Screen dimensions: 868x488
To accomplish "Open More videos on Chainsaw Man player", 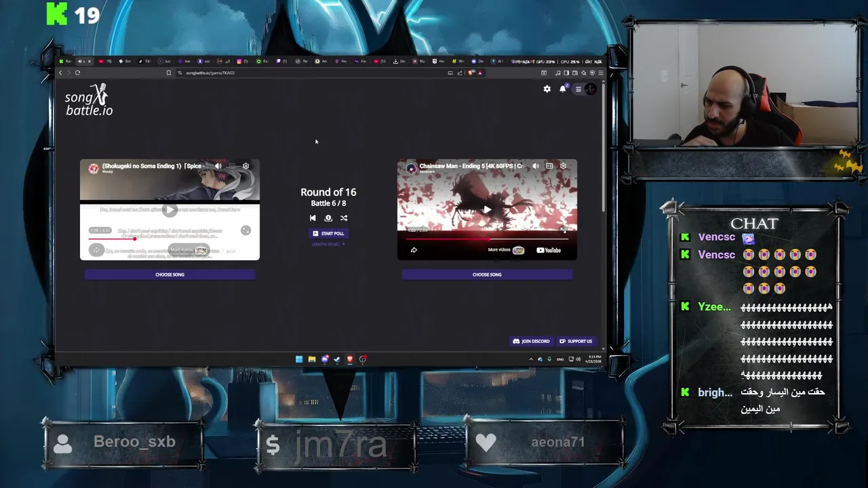I will [506, 250].
